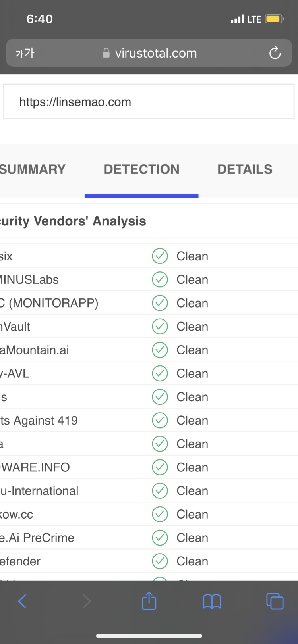This screenshot has width=298, height=644.
Task: Switch to the SUMMARY tab
Action: click(x=33, y=169)
